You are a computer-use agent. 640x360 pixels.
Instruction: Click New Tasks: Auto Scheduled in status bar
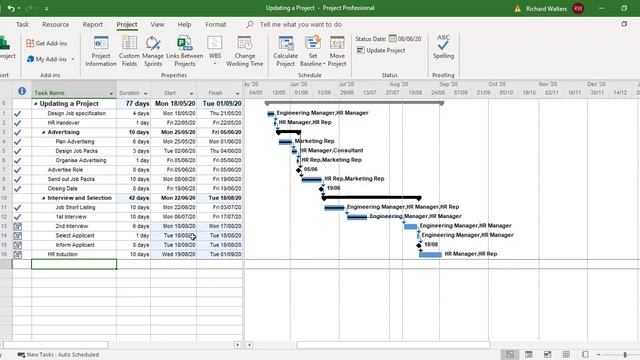click(58, 355)
